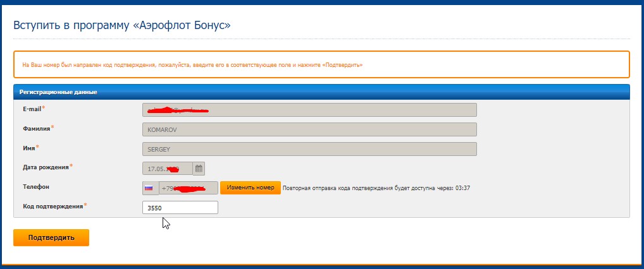Click the «Фамилия» field label
Screen dimensions: 644x269
pos(37,128)
